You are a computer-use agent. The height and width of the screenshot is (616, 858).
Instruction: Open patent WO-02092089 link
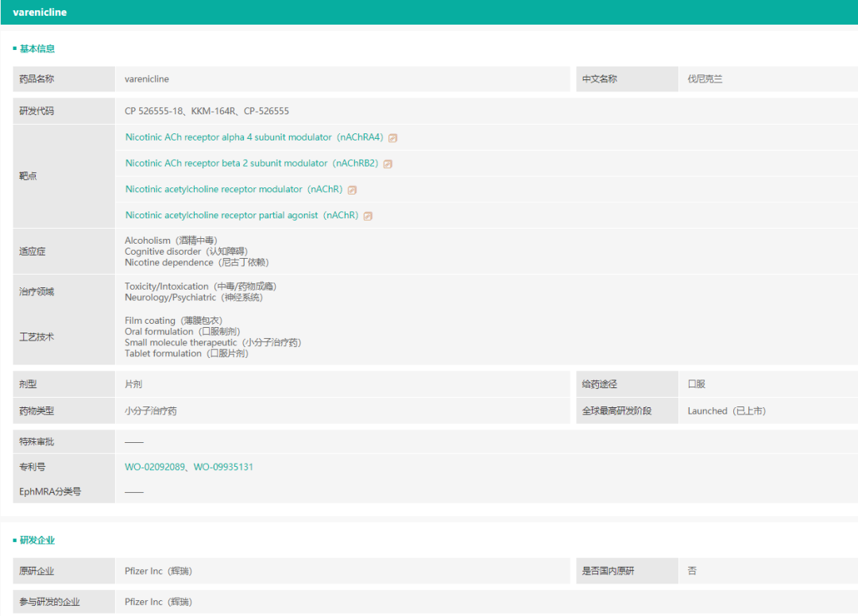point(155,467)
